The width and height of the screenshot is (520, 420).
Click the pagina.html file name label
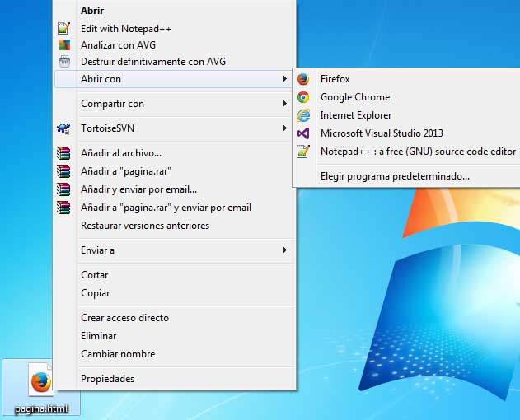tap(41, 408)
